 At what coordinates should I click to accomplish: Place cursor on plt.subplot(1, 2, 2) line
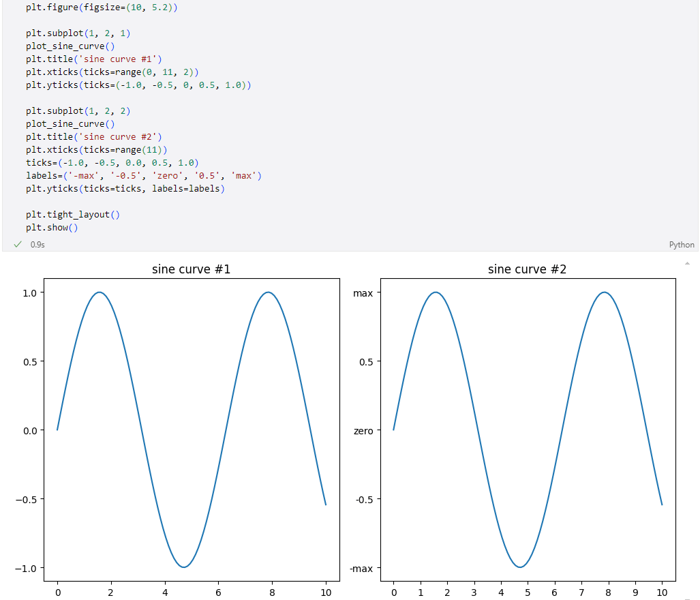click(78, 110)
